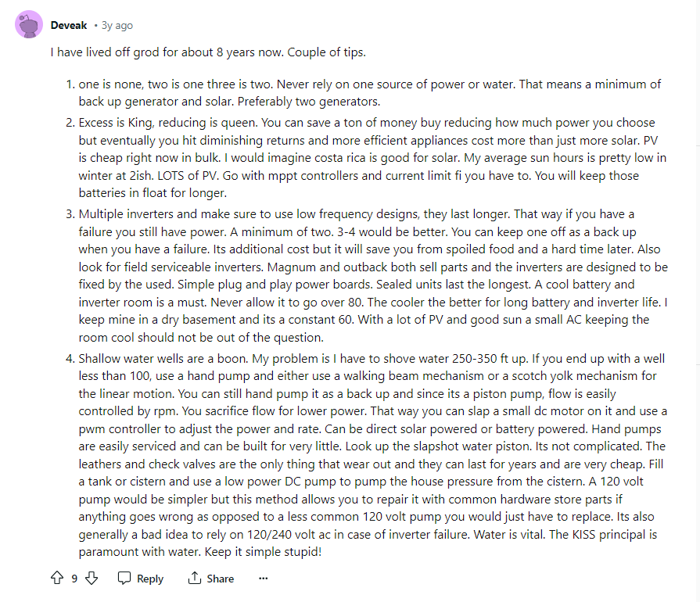Open comment options via the ellipsis icon
This screenshot has height=602, width=700.
pyautogui.click(x=263, y=578)
